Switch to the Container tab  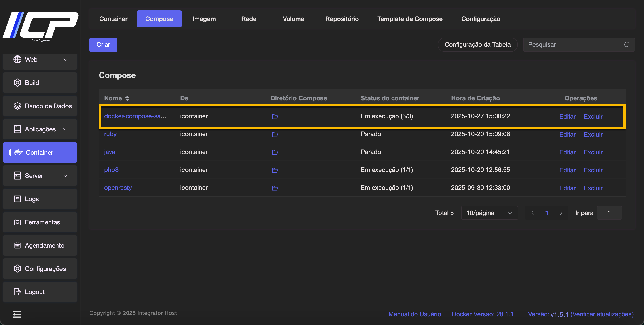pyautogui.click(x=113, y=19)
